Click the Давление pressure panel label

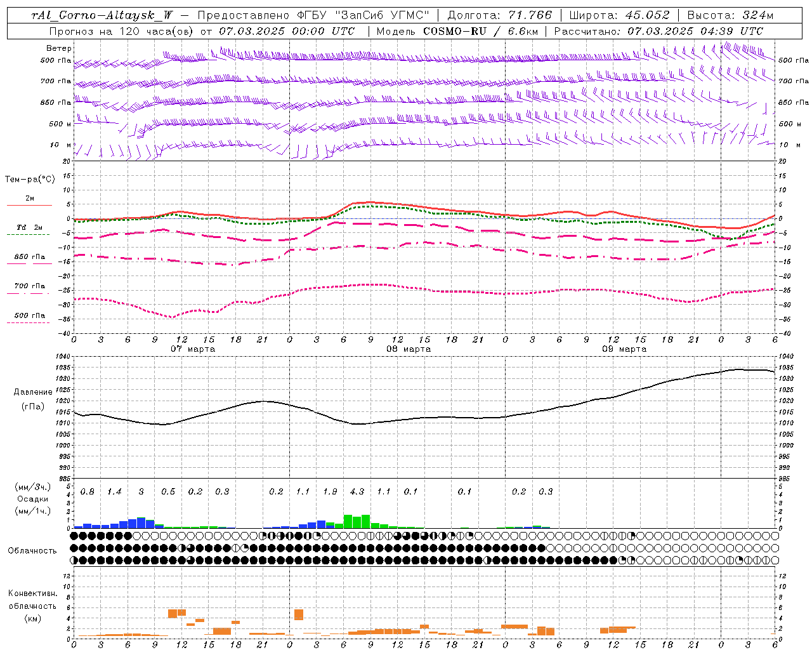33,392
